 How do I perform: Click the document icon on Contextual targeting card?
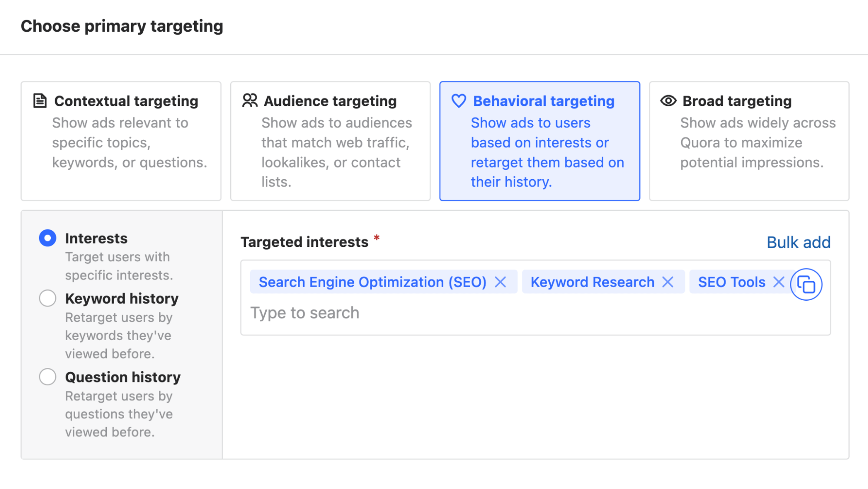pos(40,100)
